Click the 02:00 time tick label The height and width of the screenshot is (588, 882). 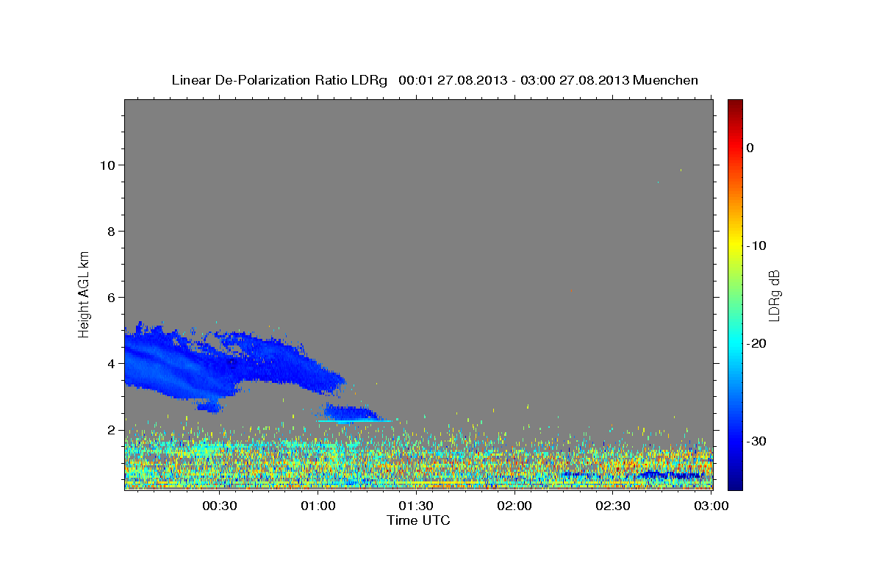coord(514,506)
